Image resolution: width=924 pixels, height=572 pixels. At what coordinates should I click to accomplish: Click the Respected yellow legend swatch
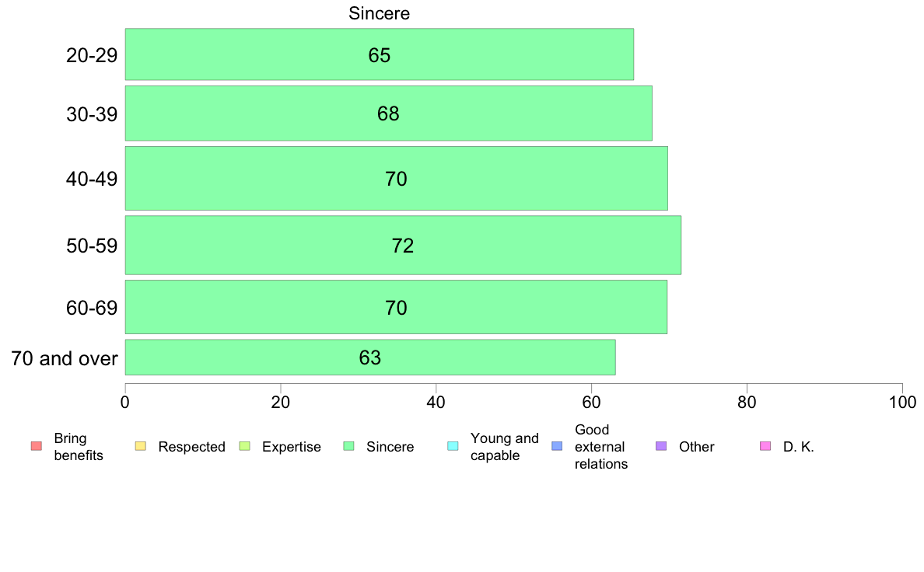click(140, 446)
